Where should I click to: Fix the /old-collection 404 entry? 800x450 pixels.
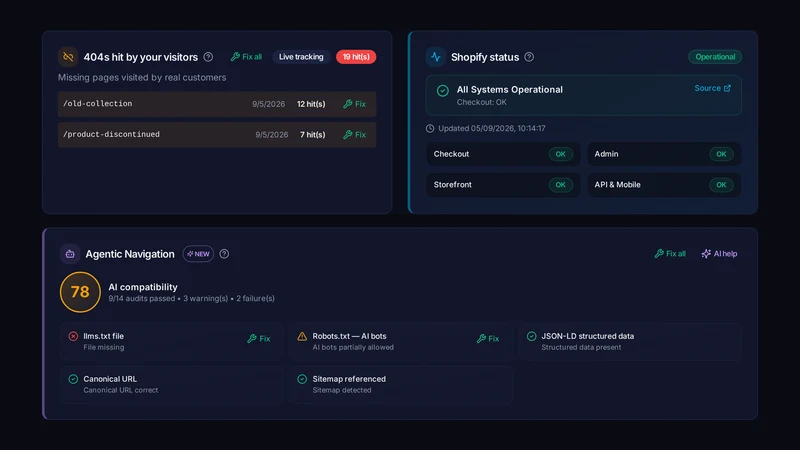[355, 104]
